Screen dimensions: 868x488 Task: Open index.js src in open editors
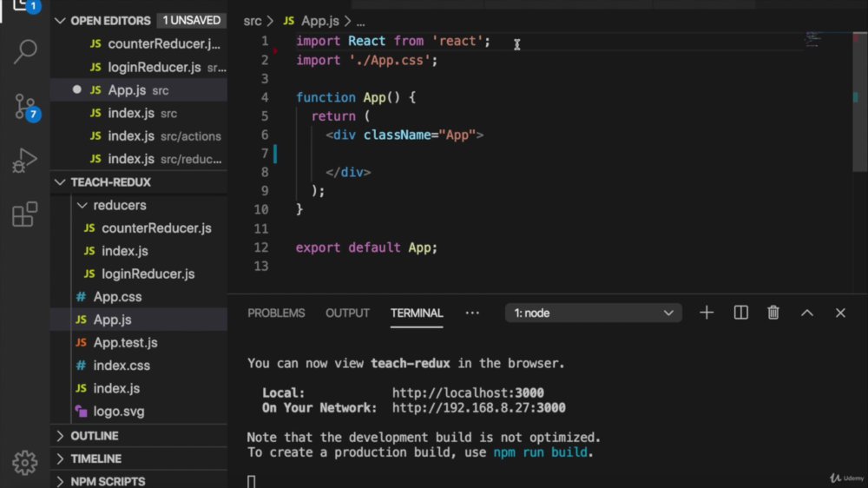tap(139, 113)
